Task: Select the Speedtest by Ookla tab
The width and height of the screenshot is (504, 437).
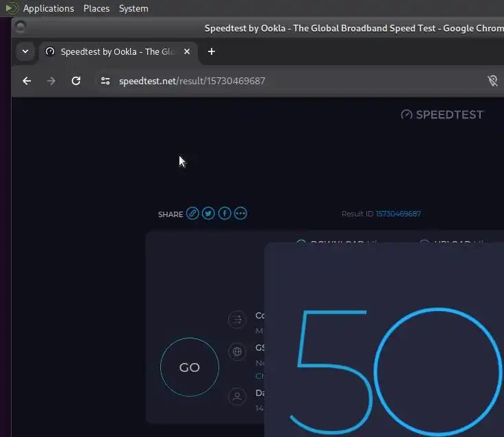Action: (118, 52)
